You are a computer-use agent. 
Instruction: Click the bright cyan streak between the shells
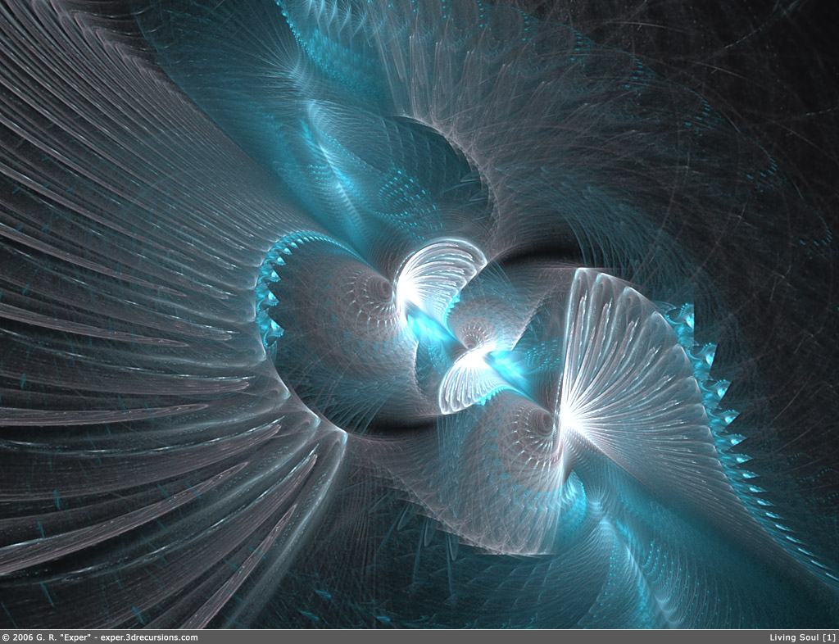click(x=430, y=328)
